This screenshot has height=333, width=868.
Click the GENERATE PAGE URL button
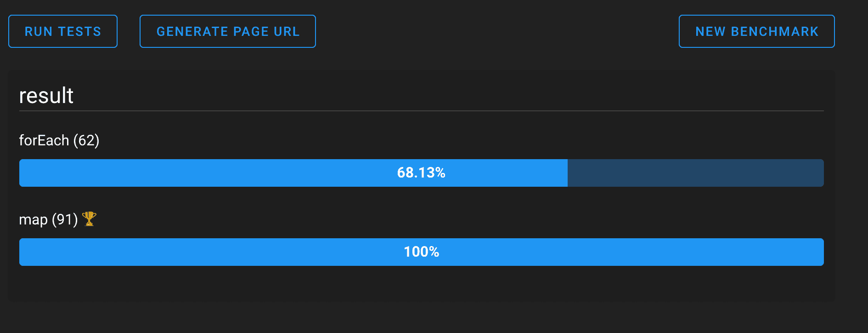click(227, 31)
